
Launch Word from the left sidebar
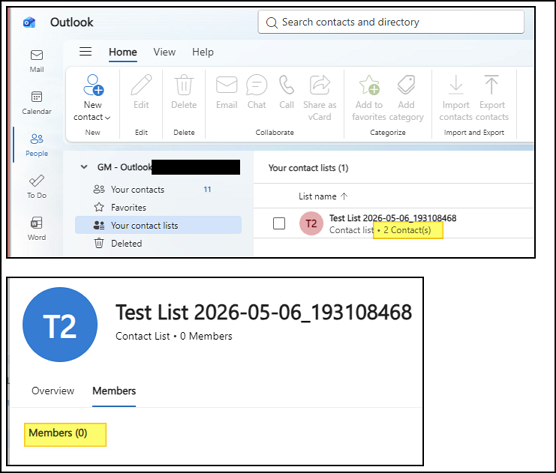point(37,228)
